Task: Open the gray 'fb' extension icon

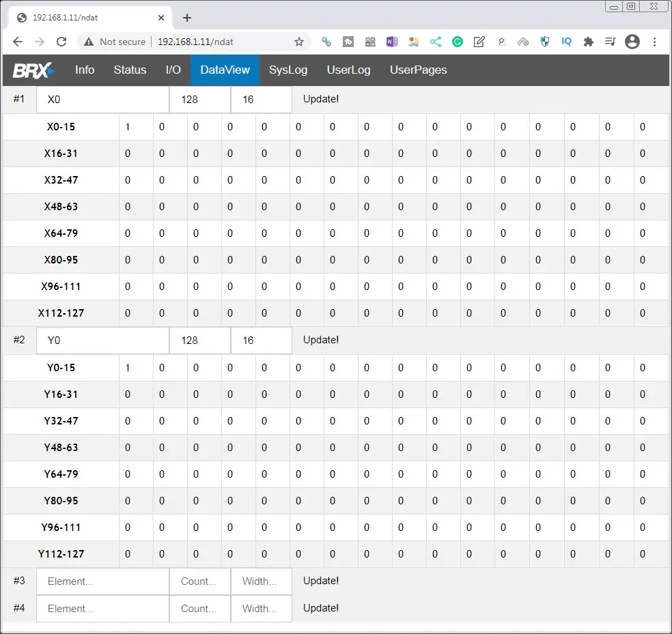Action: (348, 42)
